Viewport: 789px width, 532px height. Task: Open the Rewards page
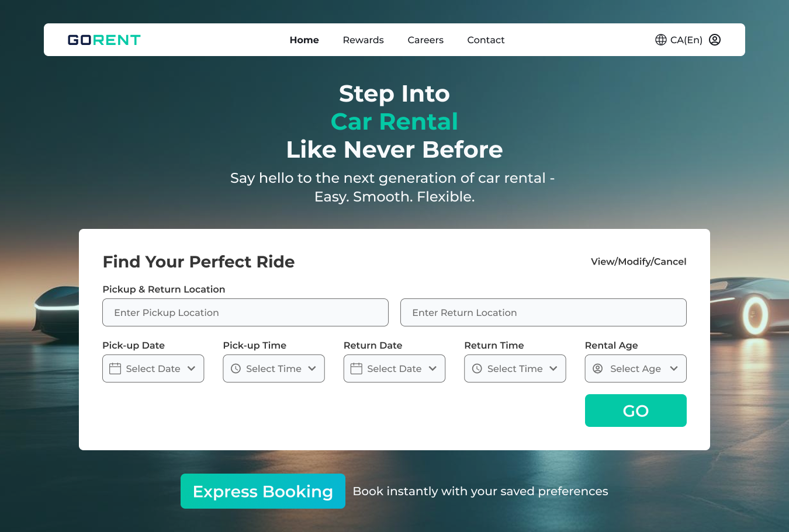(363, 40)
